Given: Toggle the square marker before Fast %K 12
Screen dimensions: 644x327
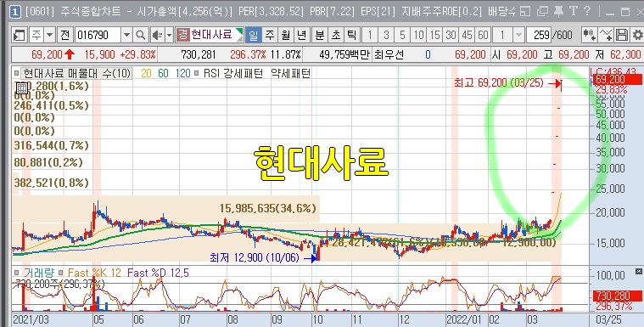Looking at the screenshot, I should click(61, 273).
